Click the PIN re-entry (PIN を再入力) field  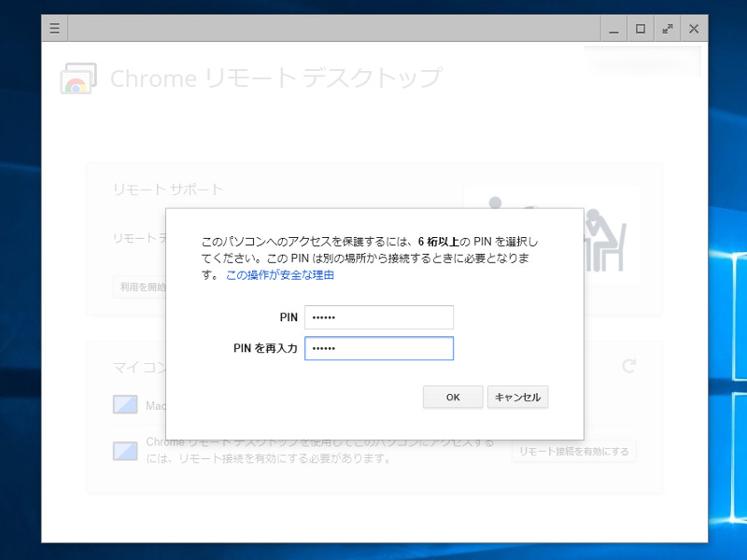379,348
